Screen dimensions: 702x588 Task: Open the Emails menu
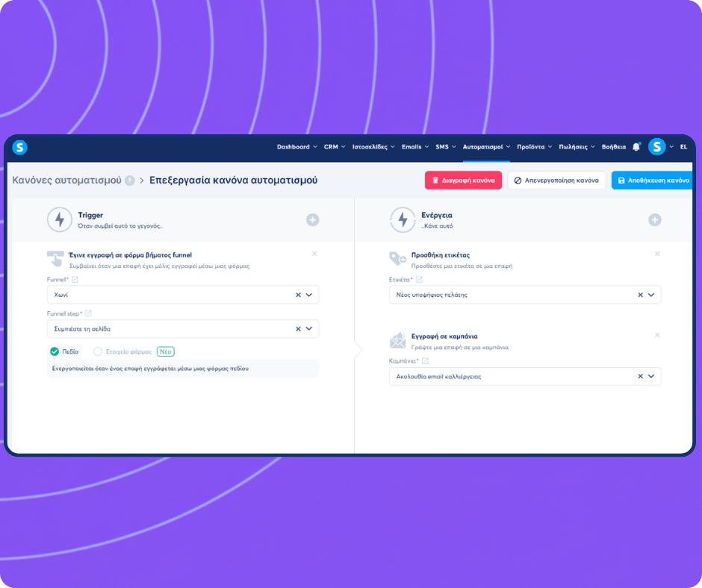pyautogui.click(x=415, y=147)
